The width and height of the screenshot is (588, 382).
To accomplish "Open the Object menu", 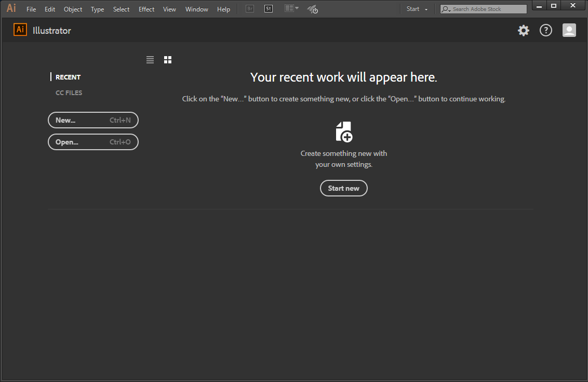I will tap(73, 9).
